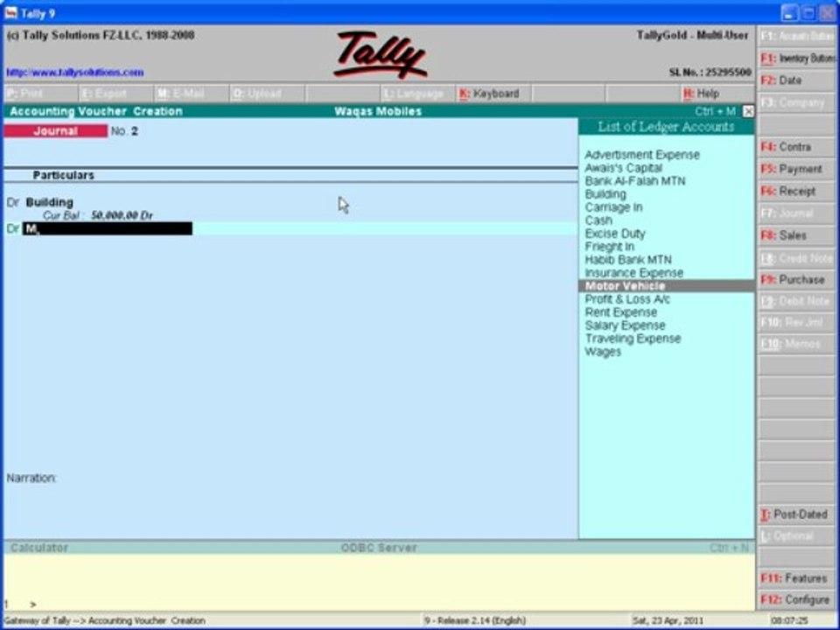The width and height of the screenshot is (840, 630).
Task: Open F11 Features
Action: point(797,578)
